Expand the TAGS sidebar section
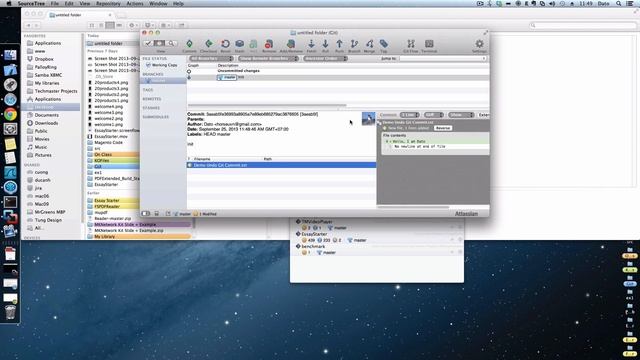 (x=148, y=90)
